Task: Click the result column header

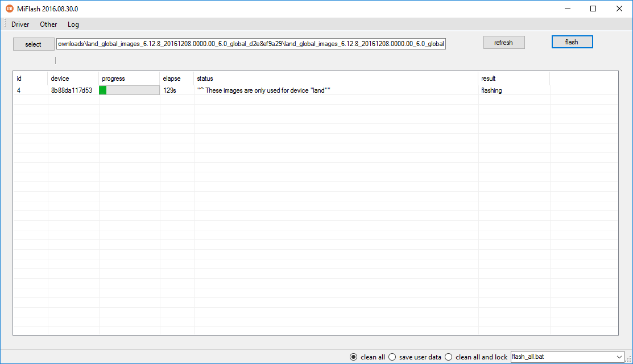Action: coord(514,78)
